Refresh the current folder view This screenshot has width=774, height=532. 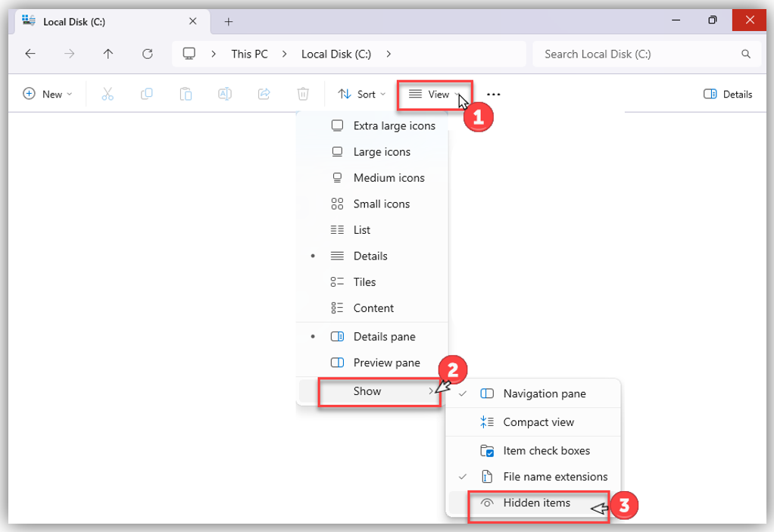(148, 54)
